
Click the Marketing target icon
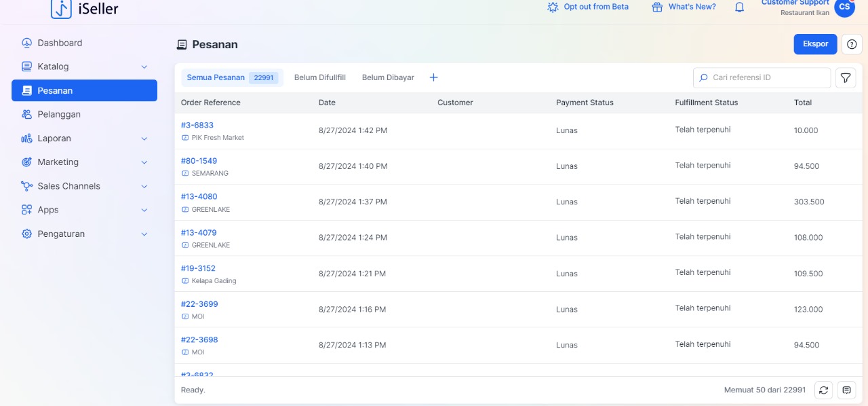pos(26,162)
